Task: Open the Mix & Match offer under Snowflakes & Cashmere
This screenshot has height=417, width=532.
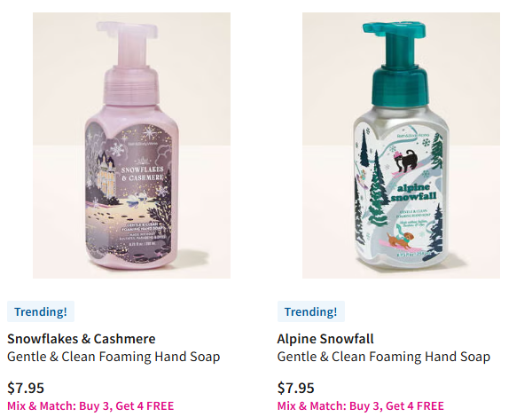Action: coord(90,405)
